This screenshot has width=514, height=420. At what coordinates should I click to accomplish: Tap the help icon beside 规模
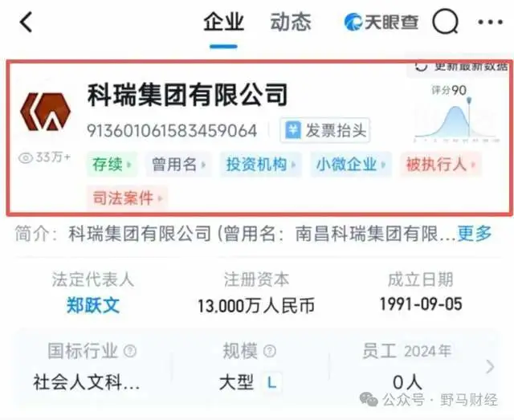click(270, 351)
